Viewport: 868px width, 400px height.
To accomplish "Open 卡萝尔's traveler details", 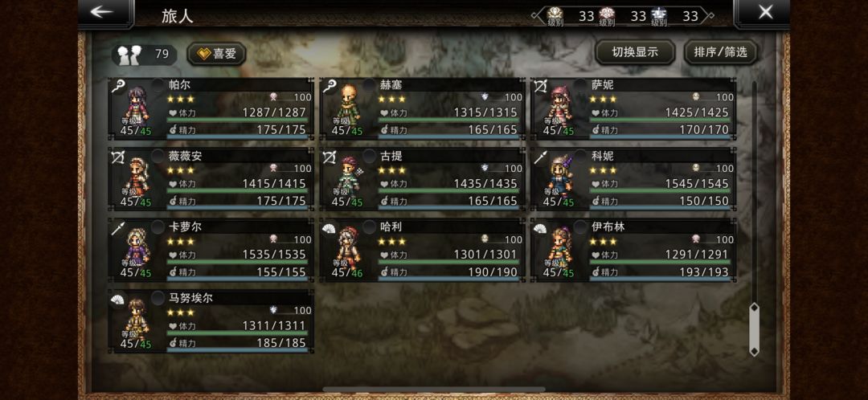I will (x=211, y=250).
